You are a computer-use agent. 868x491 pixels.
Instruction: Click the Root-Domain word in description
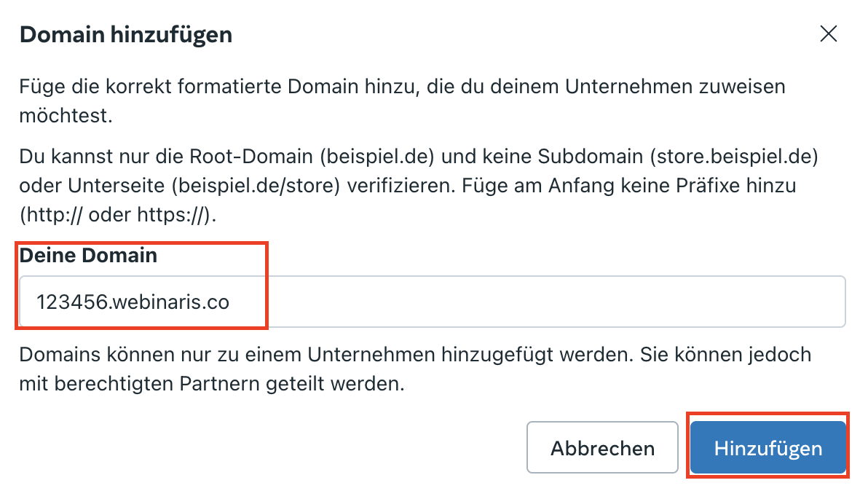251,157
